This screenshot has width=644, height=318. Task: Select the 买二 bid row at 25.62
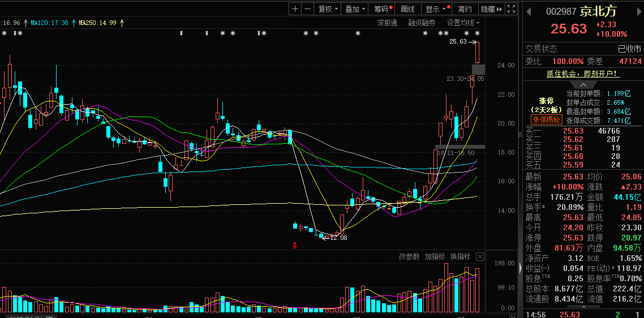[x=583, y=140]
